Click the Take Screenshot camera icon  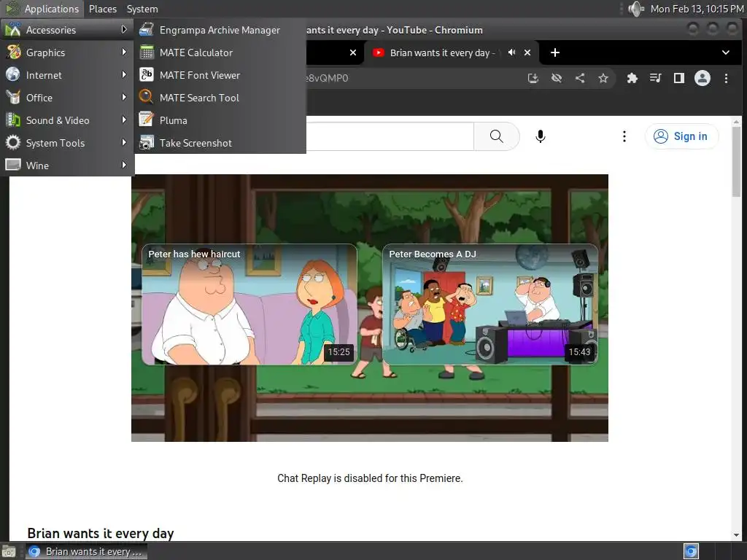point(146,142)
